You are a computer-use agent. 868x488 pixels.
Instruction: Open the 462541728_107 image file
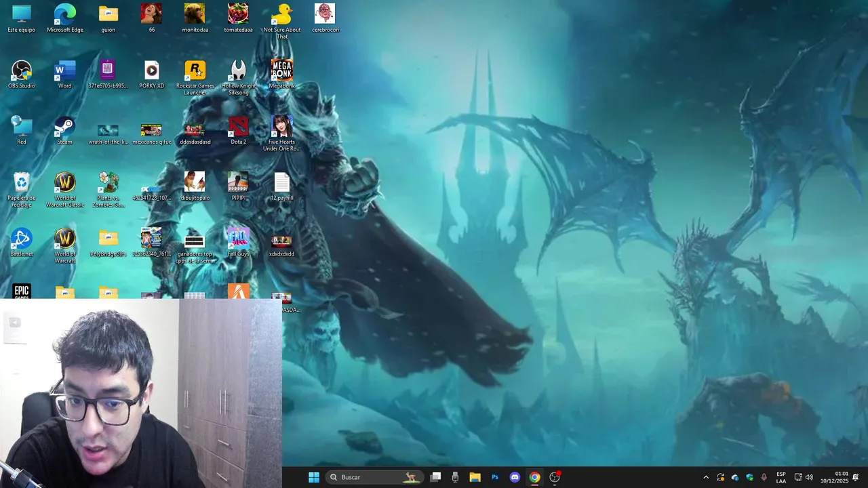click(151, 192)
